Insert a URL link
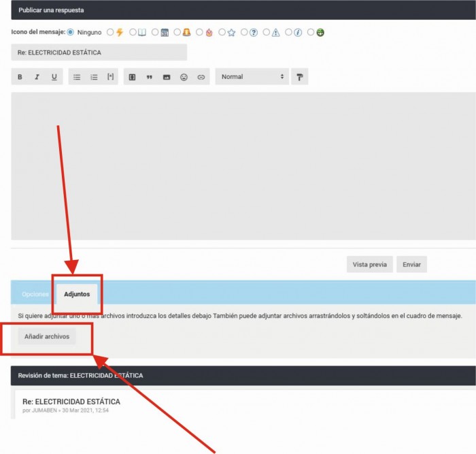Image resolution: width=476 pixels, height=454 pixels. 201,77
